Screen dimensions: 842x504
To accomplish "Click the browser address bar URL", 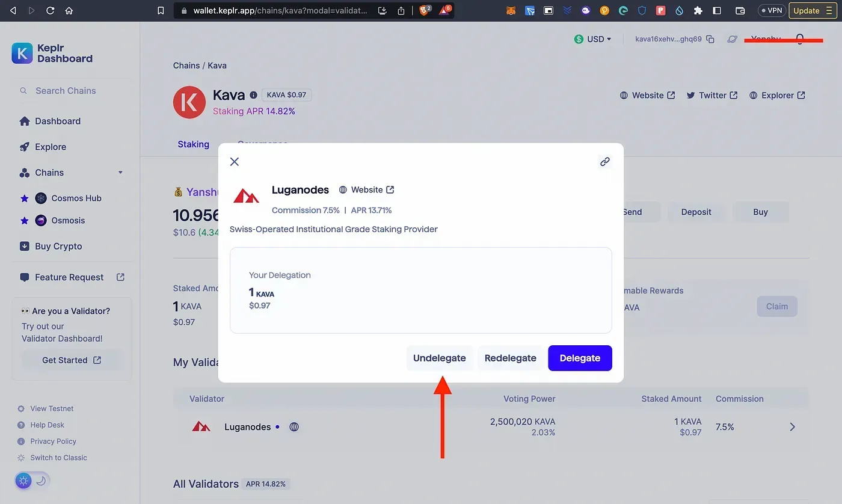I will (x=280, y=10).
